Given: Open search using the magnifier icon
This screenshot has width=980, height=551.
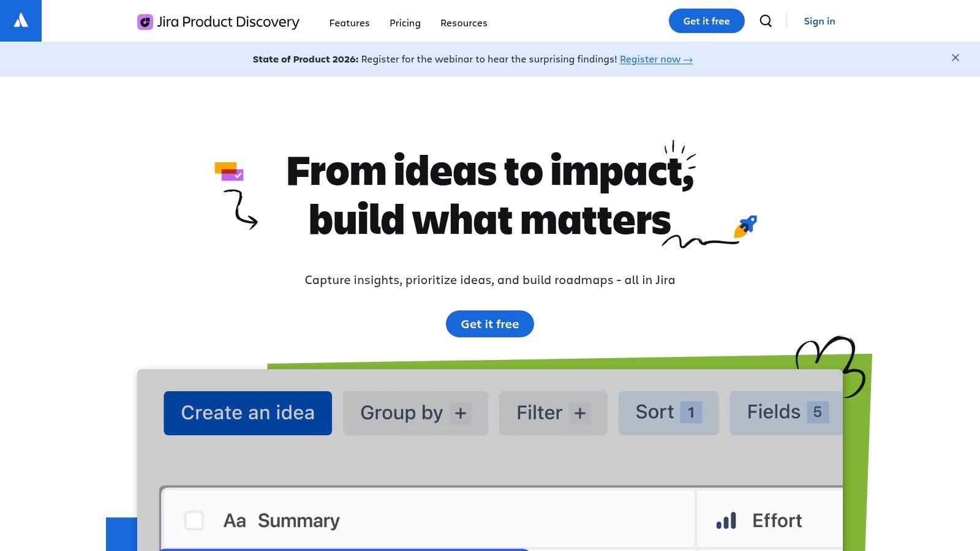Looking at the screenshot, I should point(765,21).
